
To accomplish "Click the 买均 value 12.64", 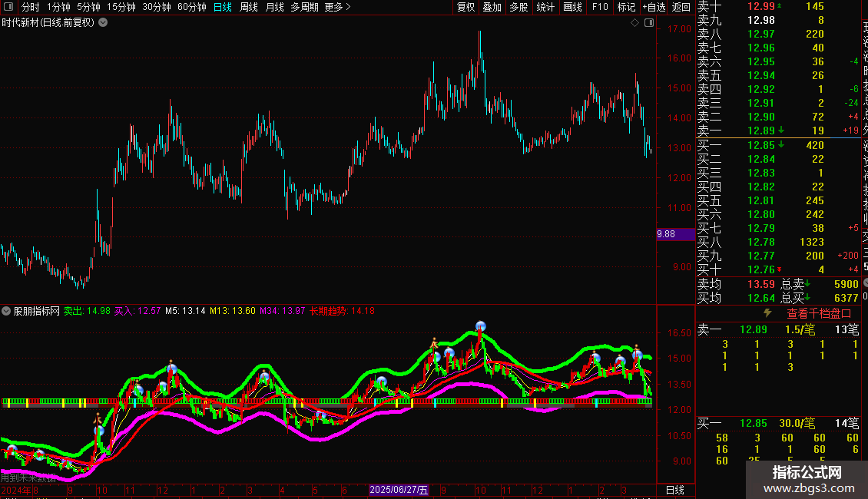I will click(761, 298).
